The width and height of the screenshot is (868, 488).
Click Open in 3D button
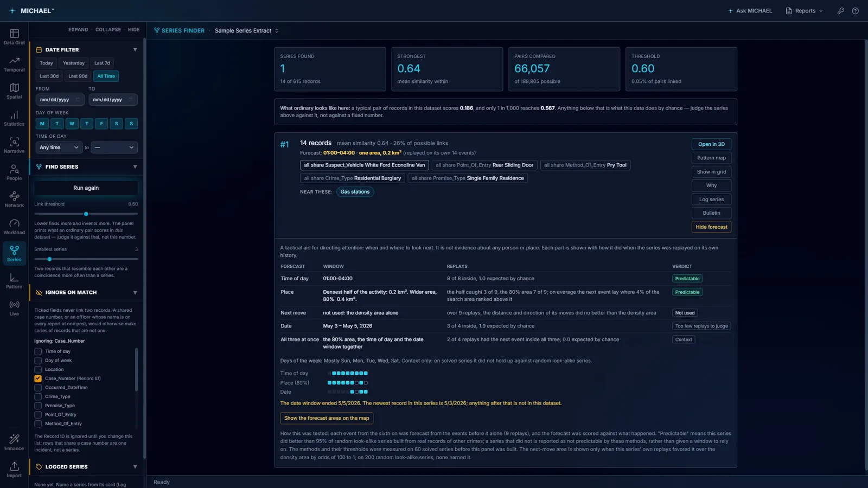click(x=711, y=144)
